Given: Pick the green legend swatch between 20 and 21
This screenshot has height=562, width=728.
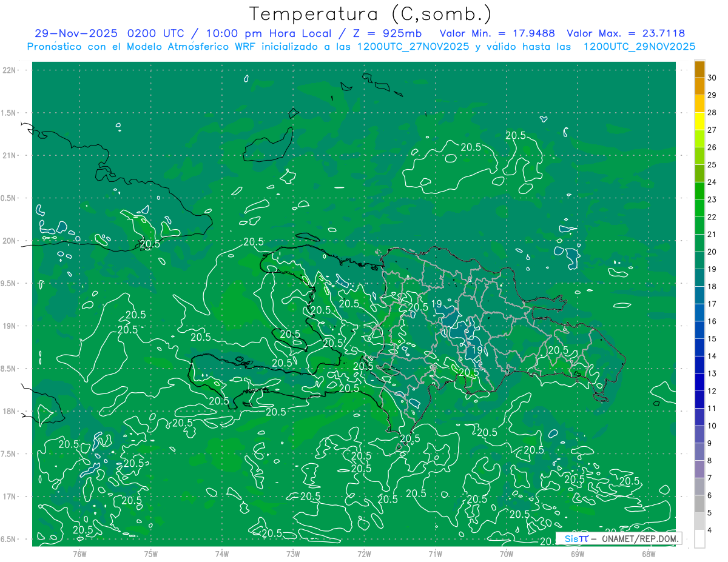Looking at the screenshot, I should point(700,243).
